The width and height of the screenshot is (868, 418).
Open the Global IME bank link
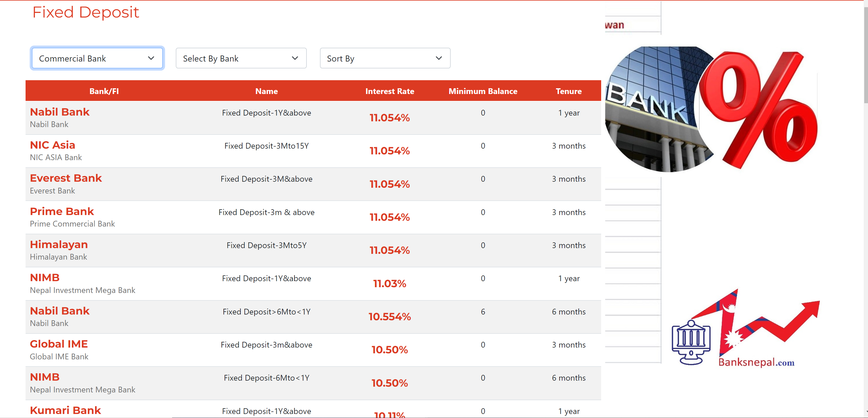(59, 344)
